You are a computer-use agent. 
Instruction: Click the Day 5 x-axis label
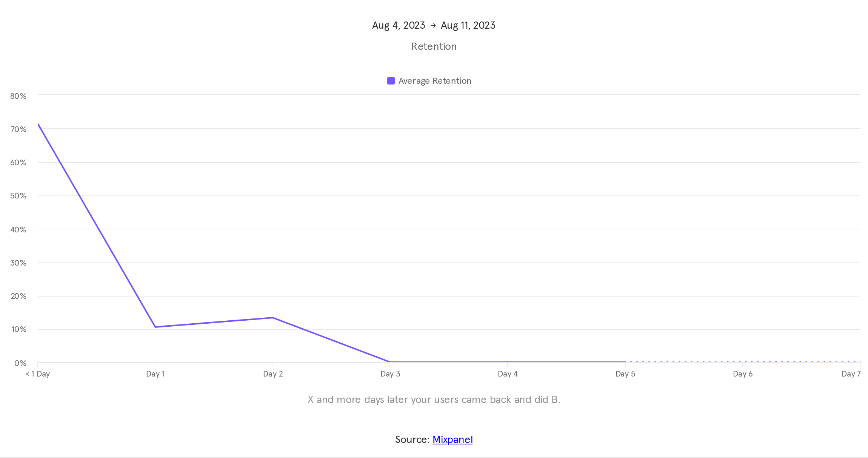[625, 374]
